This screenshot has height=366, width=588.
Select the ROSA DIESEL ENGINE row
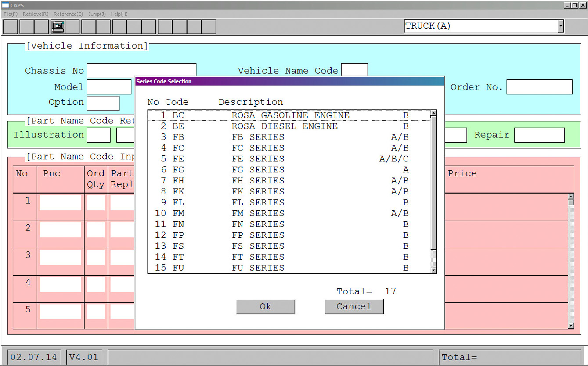click(x=285, y=126)
